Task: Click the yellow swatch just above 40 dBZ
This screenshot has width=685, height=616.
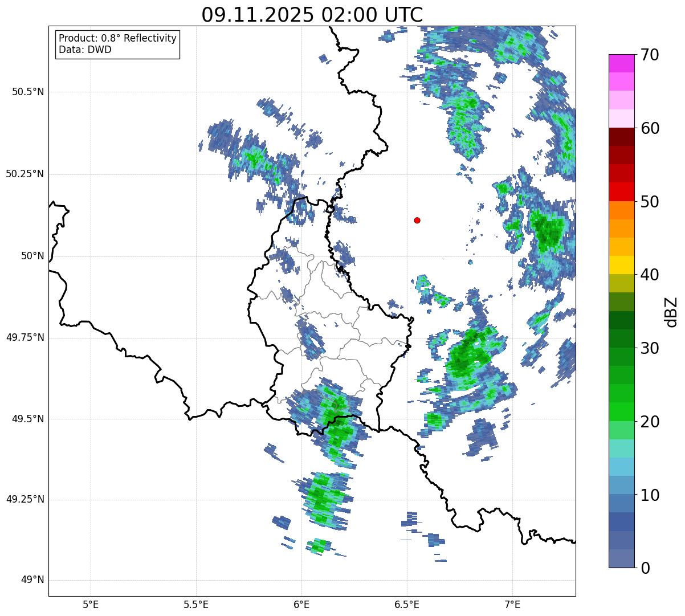Action: point(622,265)
